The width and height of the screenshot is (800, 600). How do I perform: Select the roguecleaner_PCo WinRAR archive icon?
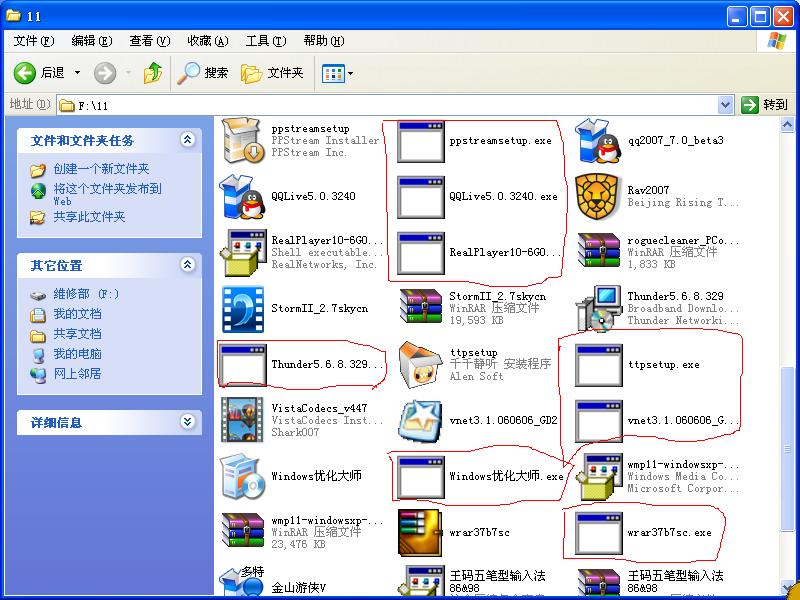599,251
